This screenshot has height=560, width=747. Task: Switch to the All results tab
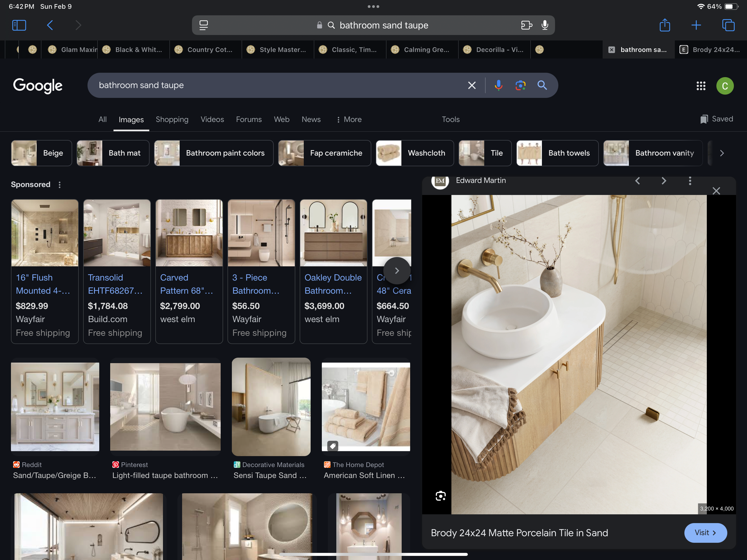[102, 120]
